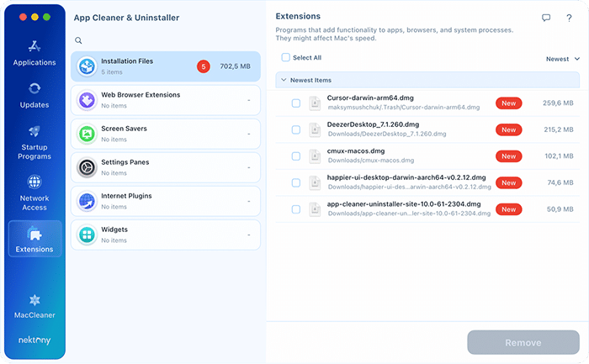The image size is (589, 364).
Task: Click the search magnifier icon
Action: point(78,40)
